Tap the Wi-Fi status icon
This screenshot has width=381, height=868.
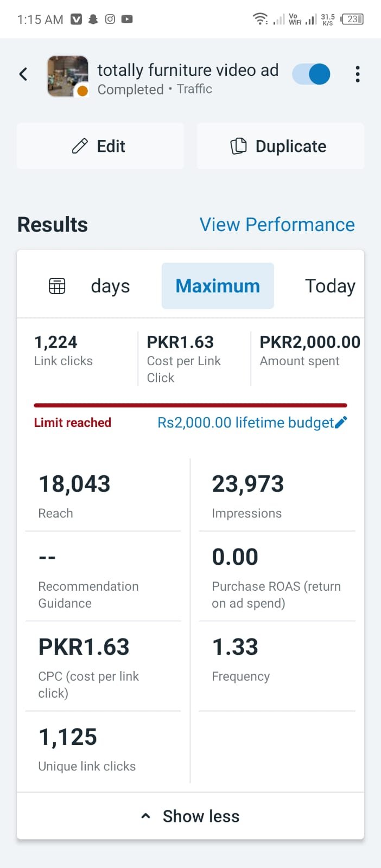click(x=260, y=20)
